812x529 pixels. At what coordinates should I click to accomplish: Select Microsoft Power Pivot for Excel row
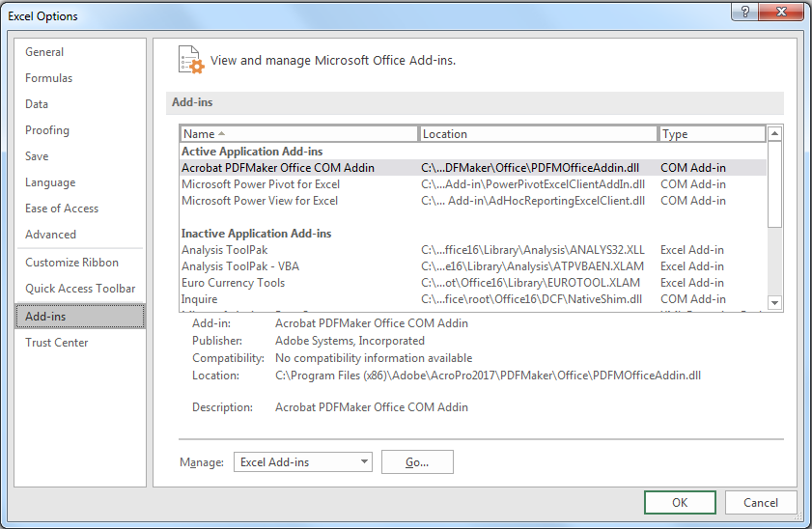click(473, 184)
